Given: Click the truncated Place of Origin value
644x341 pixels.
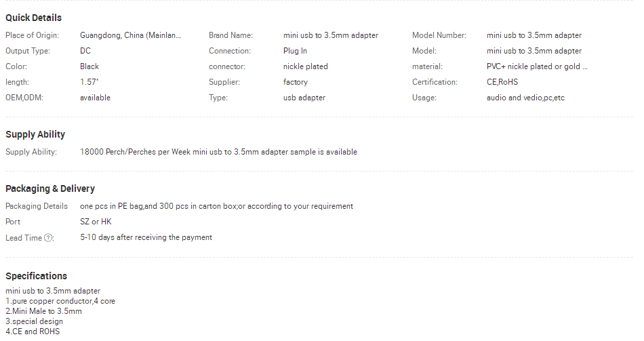Looking at the screenshot, I should point(130,35).
